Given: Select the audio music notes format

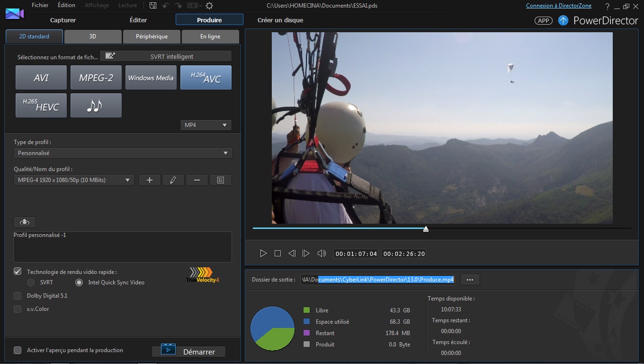Looking at the screenshot, I should click(96, 105).
